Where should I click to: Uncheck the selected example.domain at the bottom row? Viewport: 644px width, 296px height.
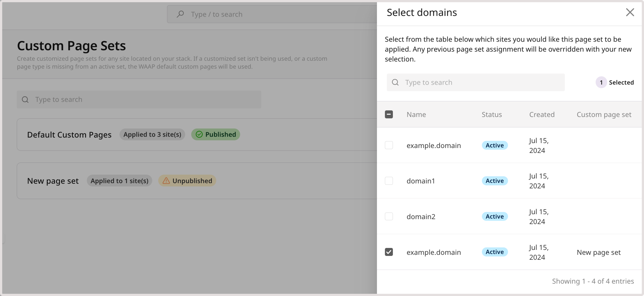point(389,252)
